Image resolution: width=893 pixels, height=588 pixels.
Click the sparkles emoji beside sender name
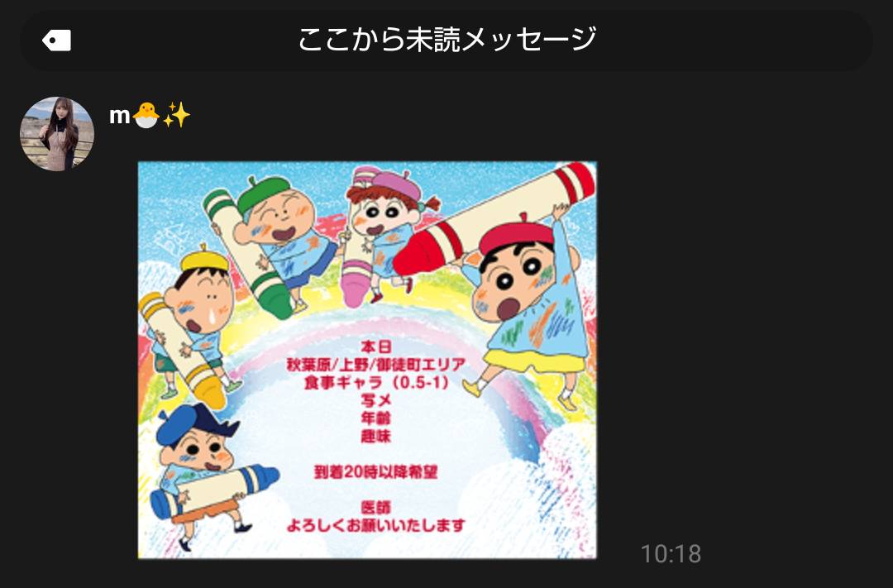point(177,115)
